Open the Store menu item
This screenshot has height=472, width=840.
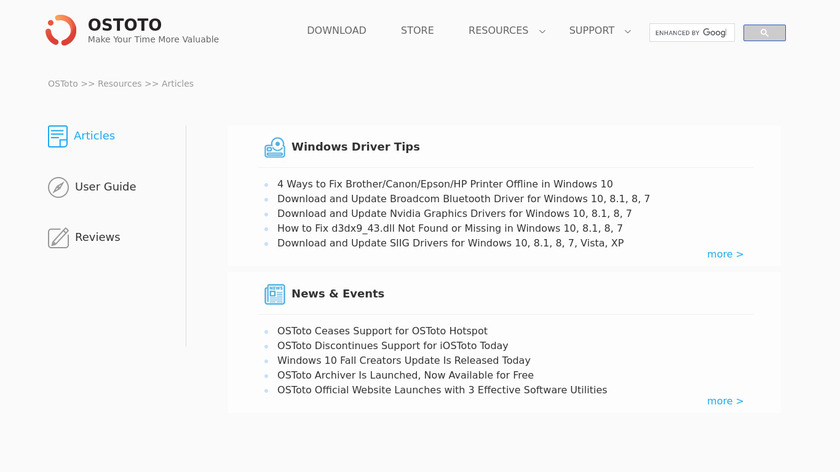[417, 31]
